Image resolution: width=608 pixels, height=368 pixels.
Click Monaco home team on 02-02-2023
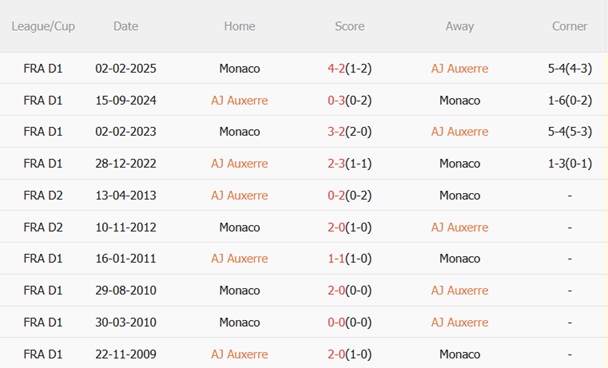pyautogui.click(x=239, y=132)
